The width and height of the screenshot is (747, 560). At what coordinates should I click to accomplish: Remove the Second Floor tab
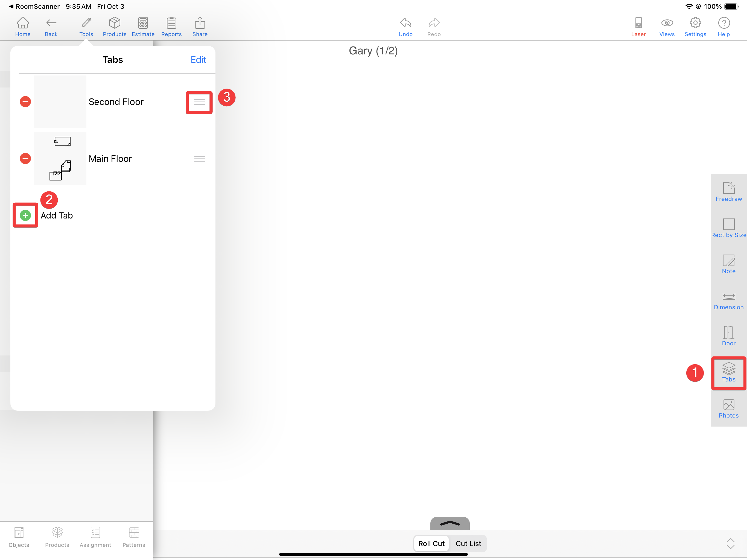(25, 102)
